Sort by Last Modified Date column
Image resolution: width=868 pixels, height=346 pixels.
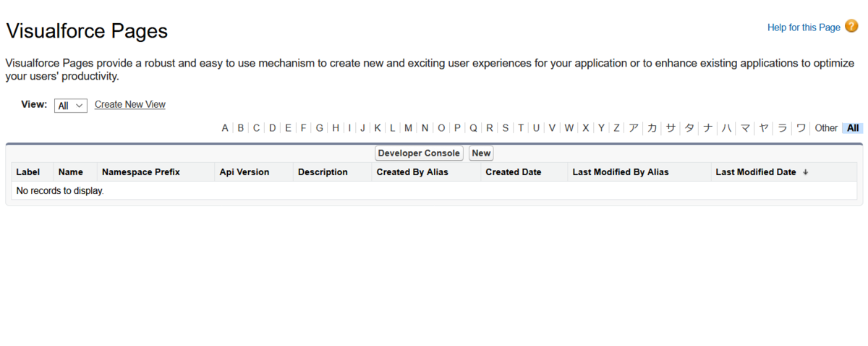coord(756,172)
